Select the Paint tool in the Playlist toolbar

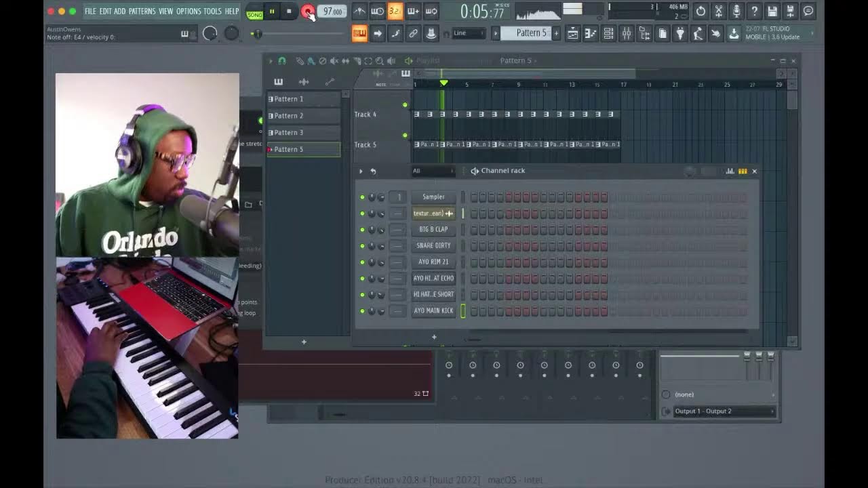(x=311, y=61)
